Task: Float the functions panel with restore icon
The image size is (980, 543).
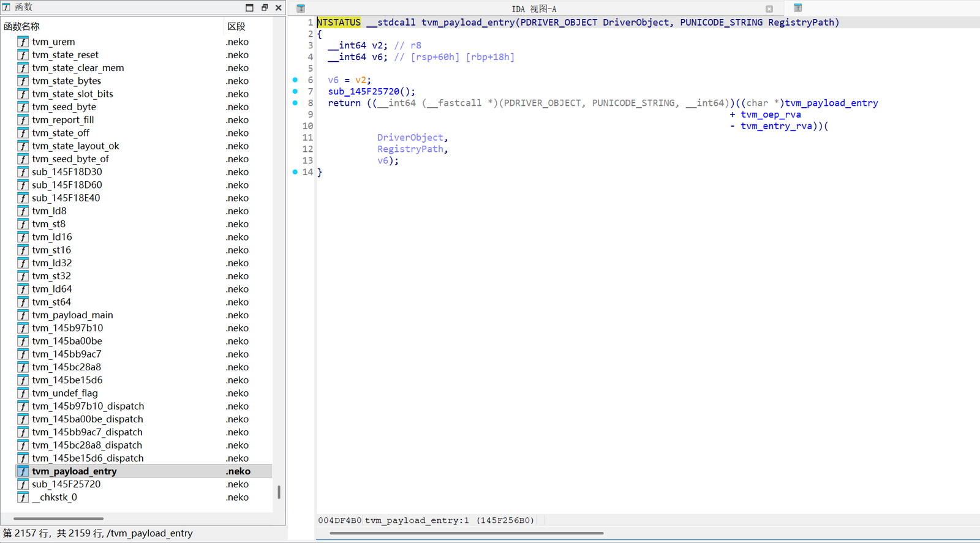Action: [x=265, y=7]
